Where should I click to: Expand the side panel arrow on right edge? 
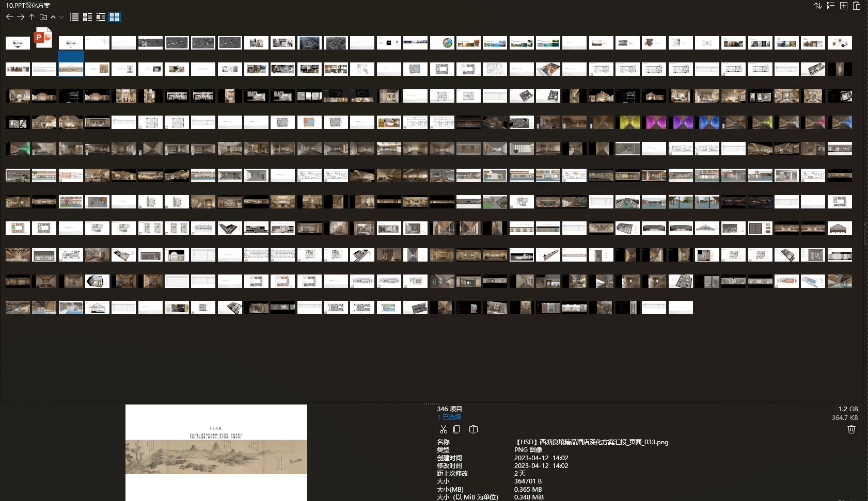point(865,224)
